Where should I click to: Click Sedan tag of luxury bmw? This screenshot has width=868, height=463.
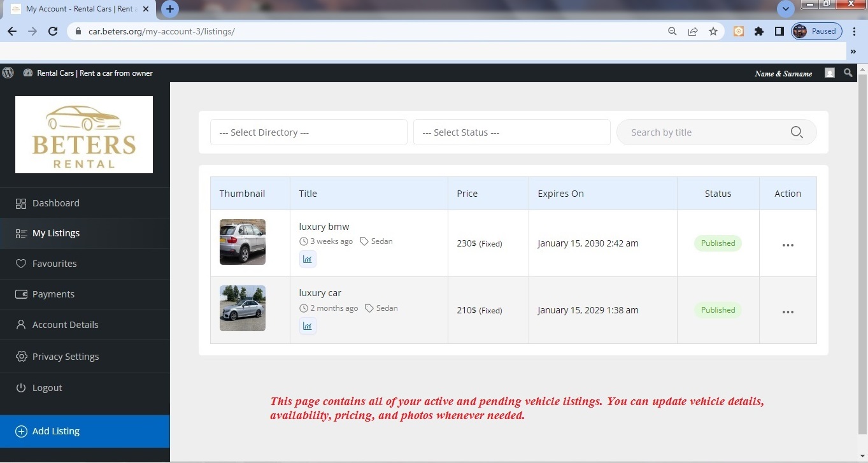[x=376, y=241]
